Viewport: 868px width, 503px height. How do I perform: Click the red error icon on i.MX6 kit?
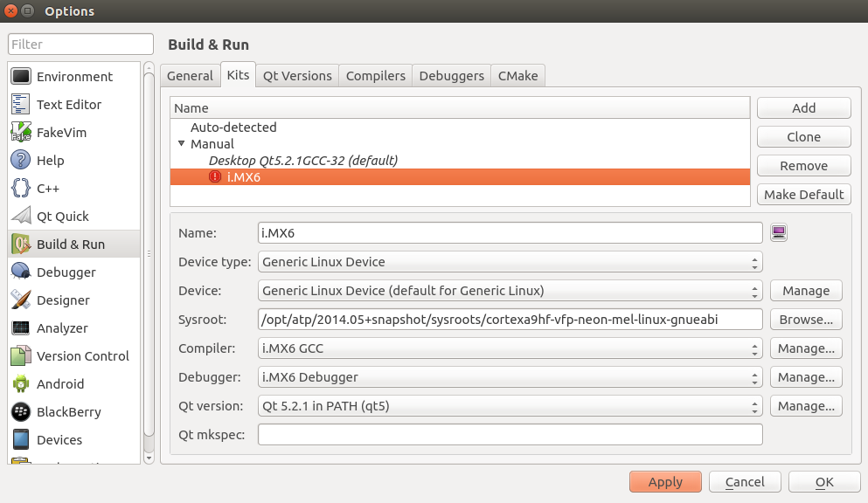point(214,177)
